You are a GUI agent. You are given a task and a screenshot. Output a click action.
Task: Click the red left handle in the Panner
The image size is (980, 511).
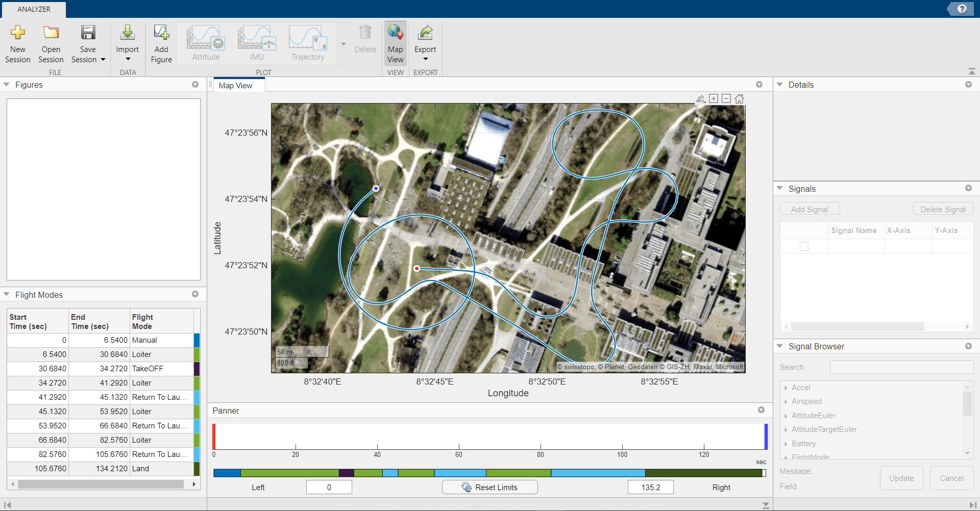[x=214, y=437]
